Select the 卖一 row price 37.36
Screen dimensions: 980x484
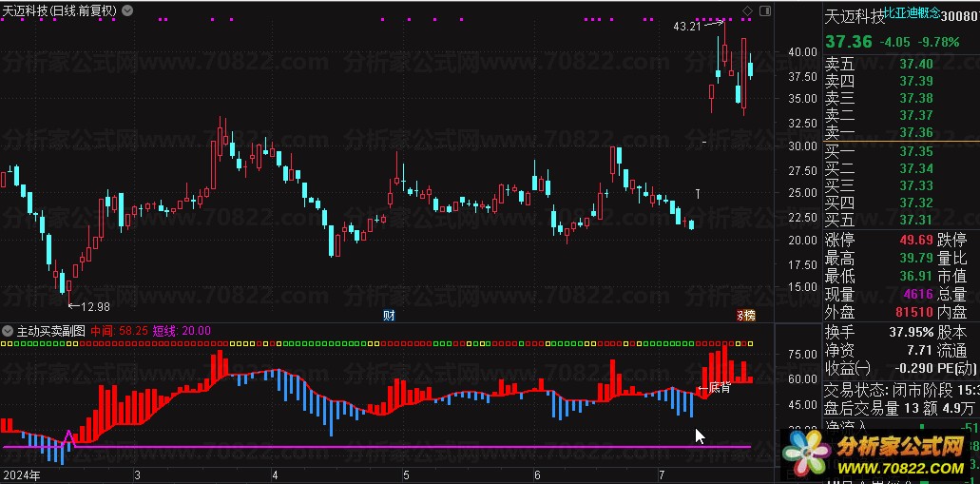click(916, 132)
